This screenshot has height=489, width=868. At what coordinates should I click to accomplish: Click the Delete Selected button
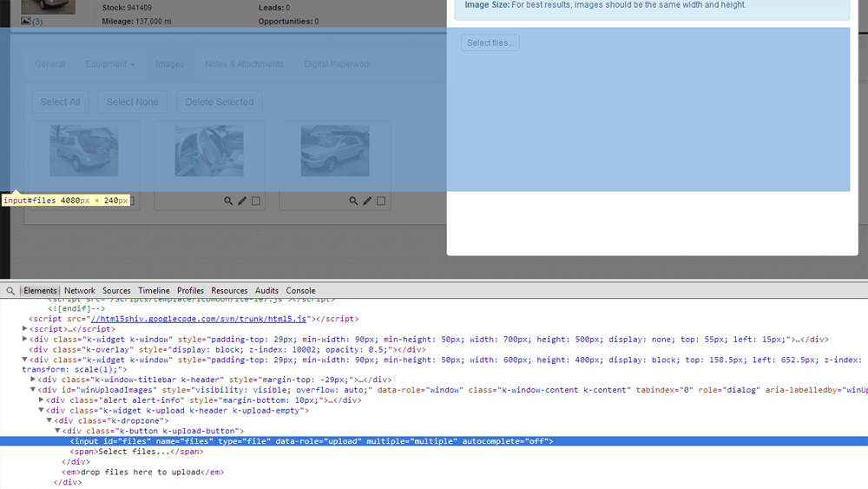click(x=220, y=102)
